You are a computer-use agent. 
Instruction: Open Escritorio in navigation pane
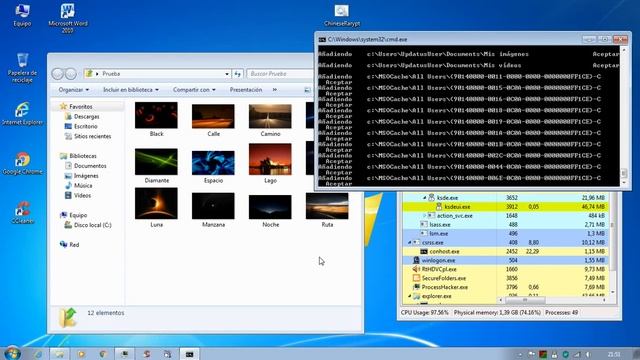86,127
